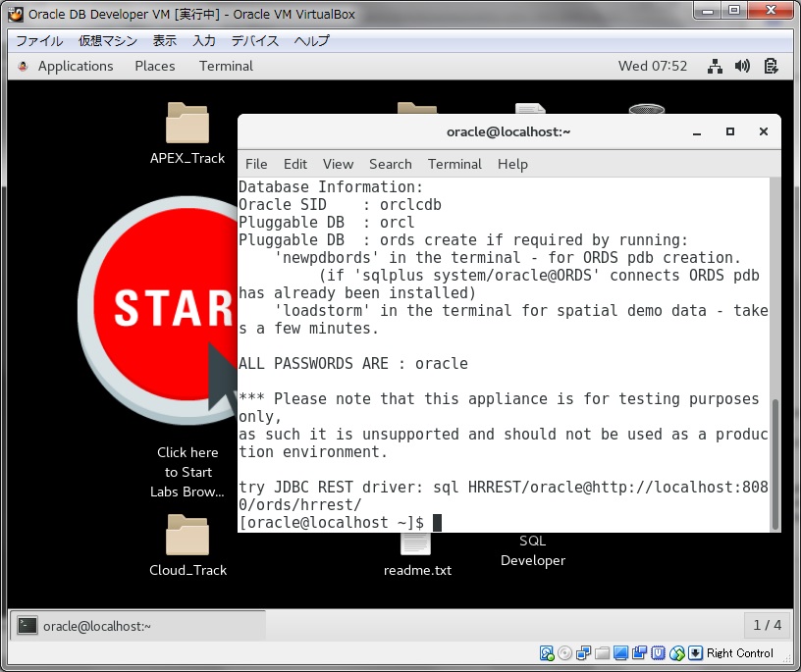Viewport: 801px width, 672px height.
Task: Open the terminal window Help menu
Action: 512,164
